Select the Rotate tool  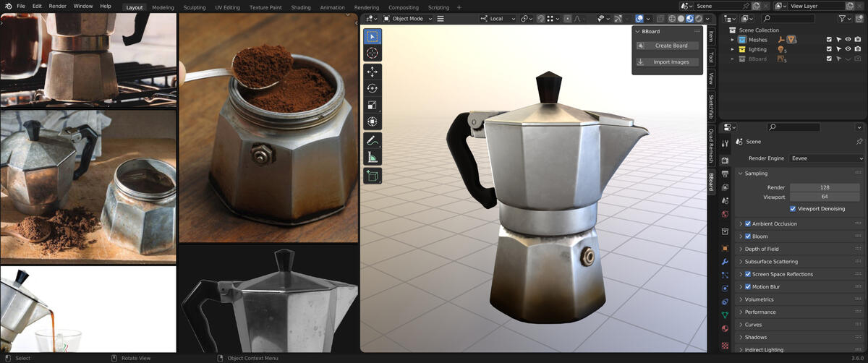click(x=373, y=88)
